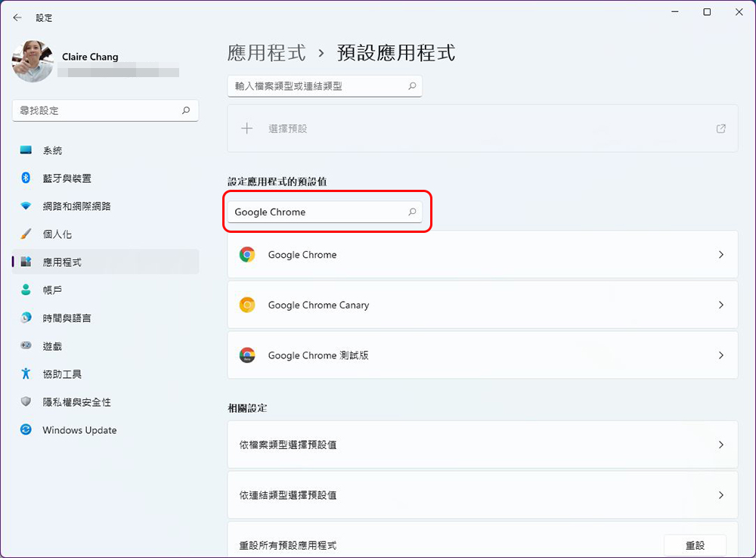Click the 輸入檔案類型或連結類型 search field

click(324, 86)
